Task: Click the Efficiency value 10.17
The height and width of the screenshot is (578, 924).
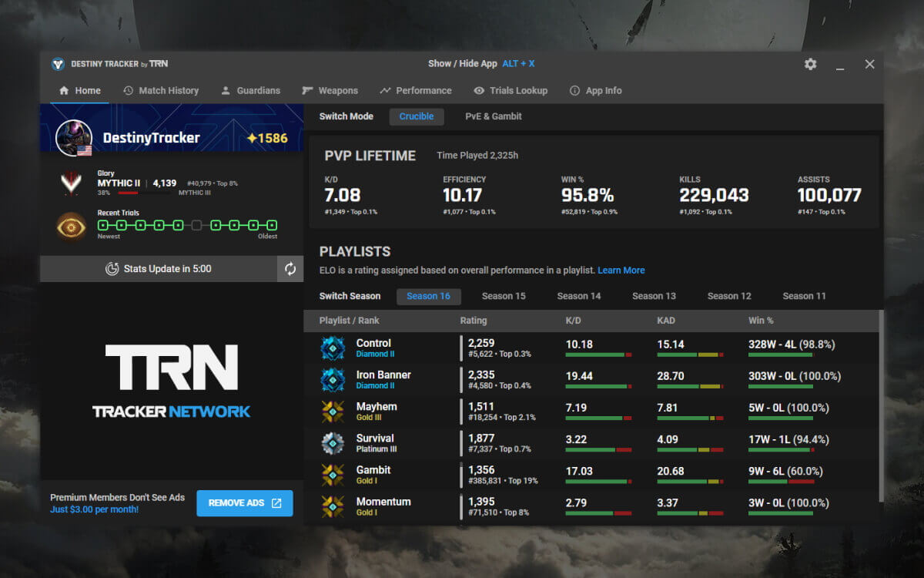Action: [x=462, y=196]
